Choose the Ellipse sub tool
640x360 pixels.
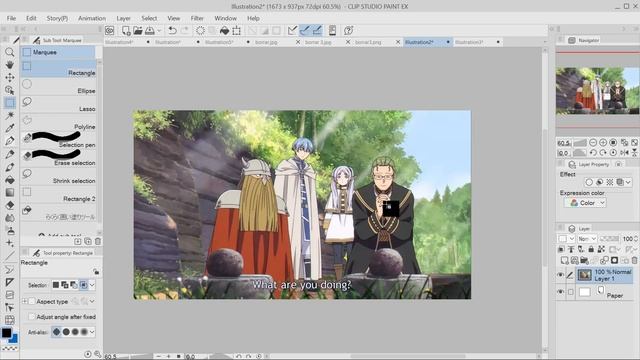pos(58,87)
